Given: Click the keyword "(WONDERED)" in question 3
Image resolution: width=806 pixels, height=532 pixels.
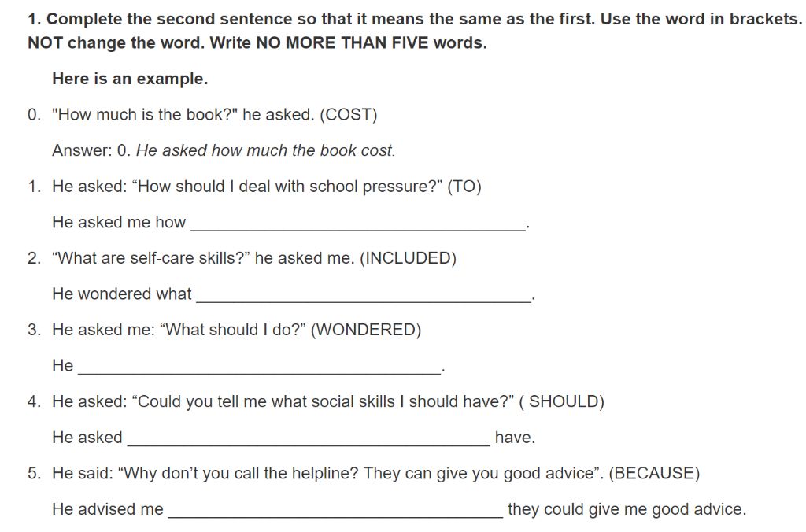Looking at the screenshot, I should (366, 330).
